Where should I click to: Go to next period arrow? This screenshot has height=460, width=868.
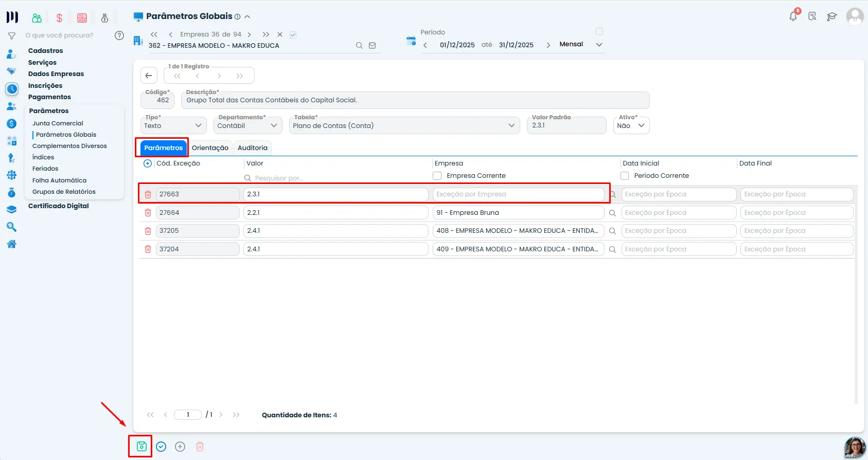tap(548, 45)
